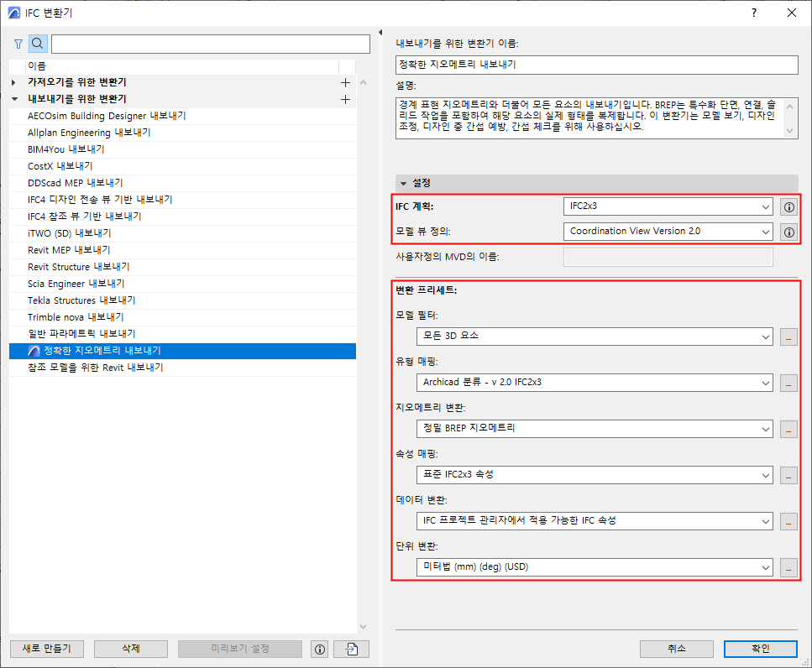Open info about the IFC 계획 setting
Image resolution: width=812 pixels, height=668 pixels.
tap(788, 206)
